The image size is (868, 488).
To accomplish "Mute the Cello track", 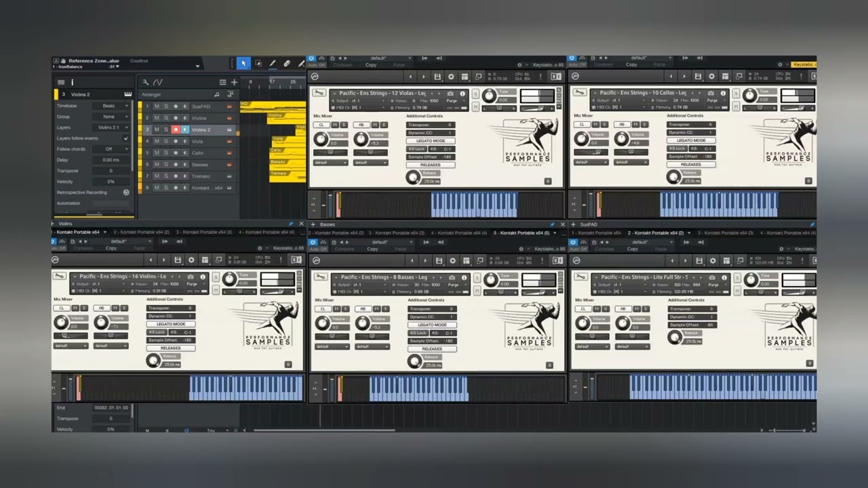I will coord(157,152).
